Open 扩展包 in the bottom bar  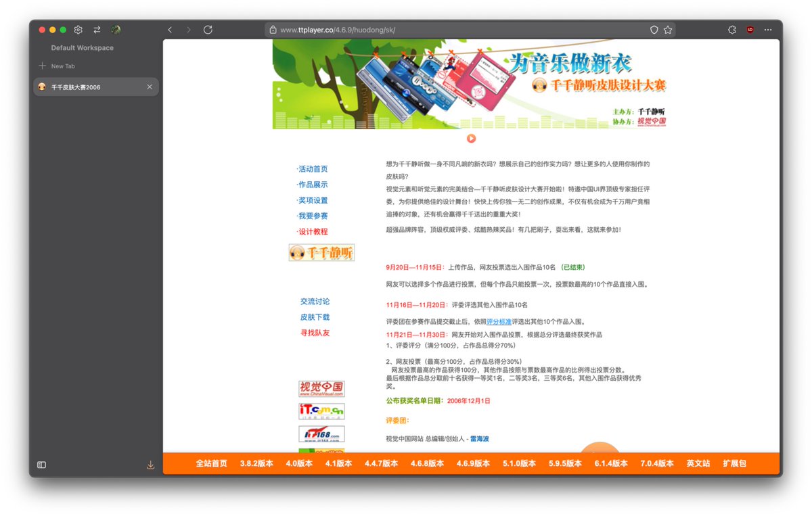tap(734, 464)
